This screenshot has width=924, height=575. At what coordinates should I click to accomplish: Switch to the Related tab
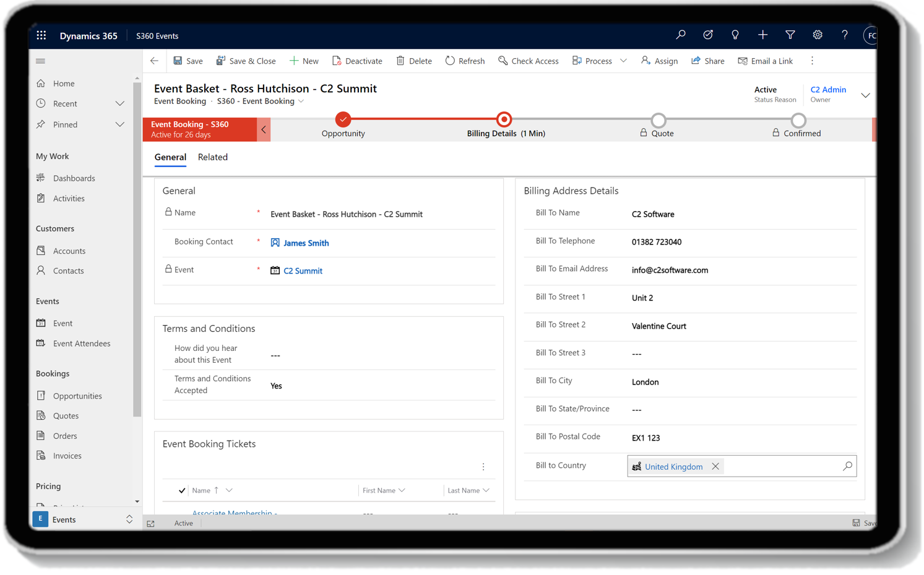tap(213, 157)
